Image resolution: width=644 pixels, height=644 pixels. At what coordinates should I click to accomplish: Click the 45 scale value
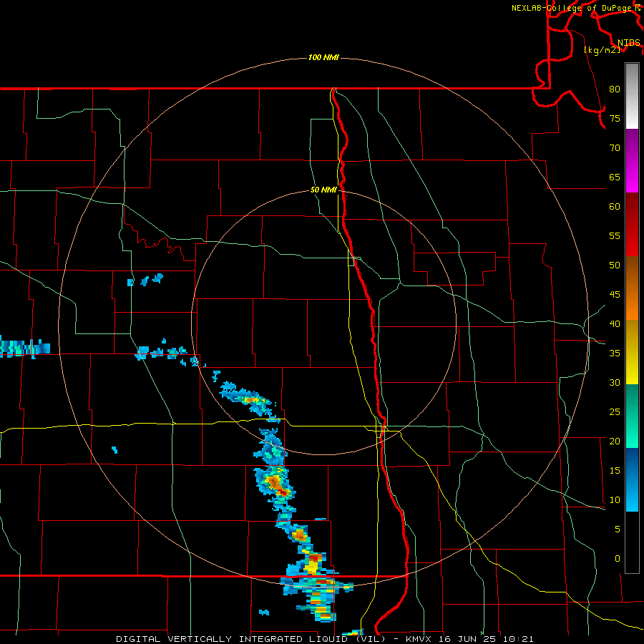(615, 295)
